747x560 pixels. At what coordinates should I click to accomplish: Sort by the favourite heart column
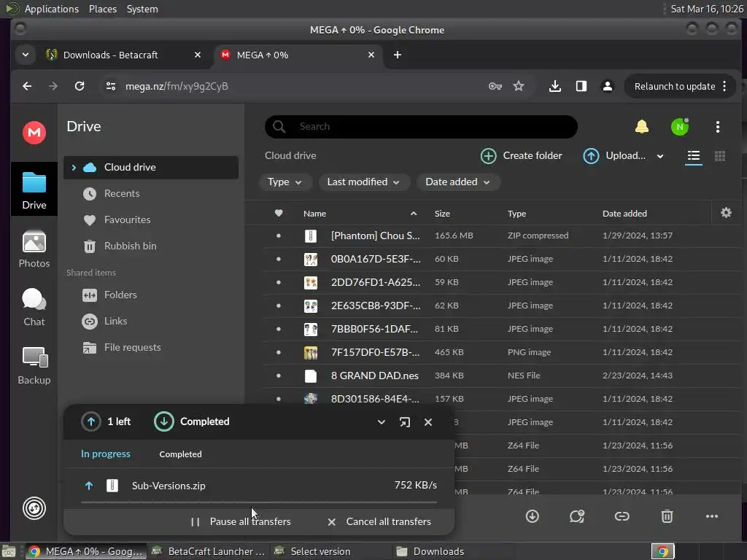[x=279, y=213]
